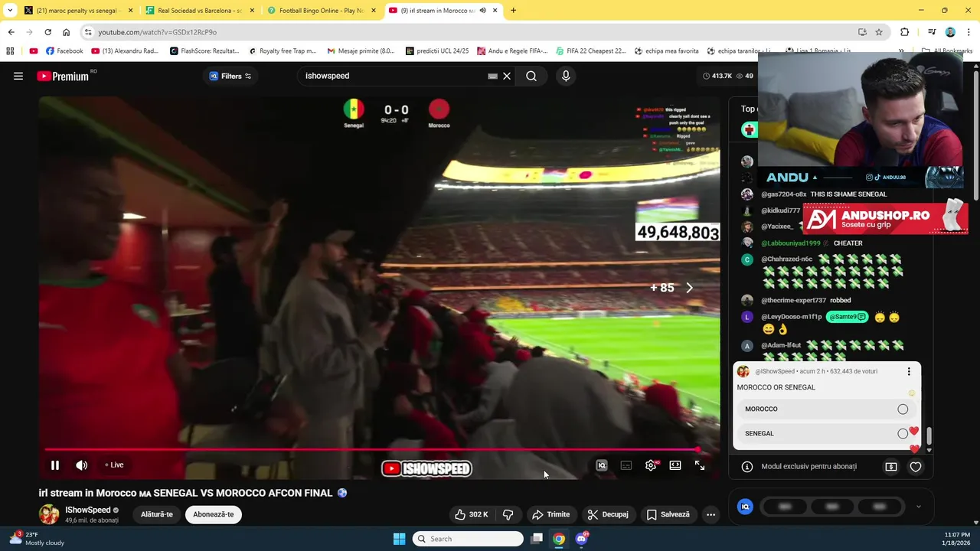Switch to Real Sociedad vs Barcelona tab
980x551 pixels.
click(199, 11)
